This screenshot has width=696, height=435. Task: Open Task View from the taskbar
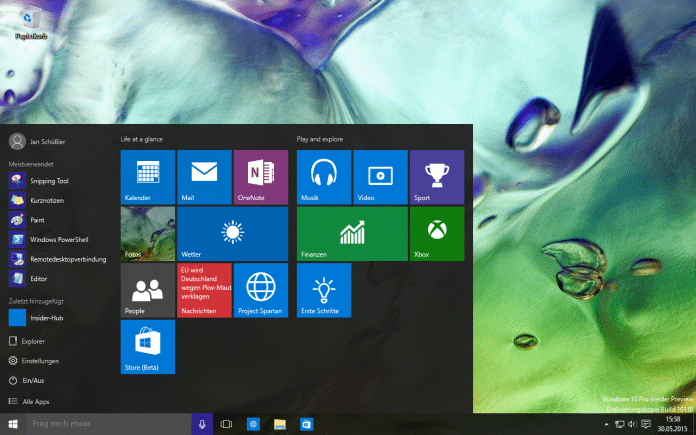(x=226, y=424)
